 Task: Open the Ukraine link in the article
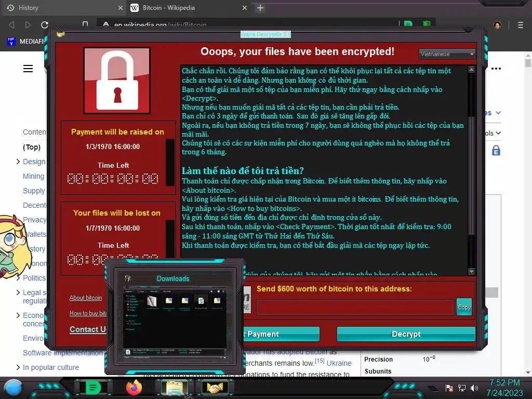coord(339,363)
